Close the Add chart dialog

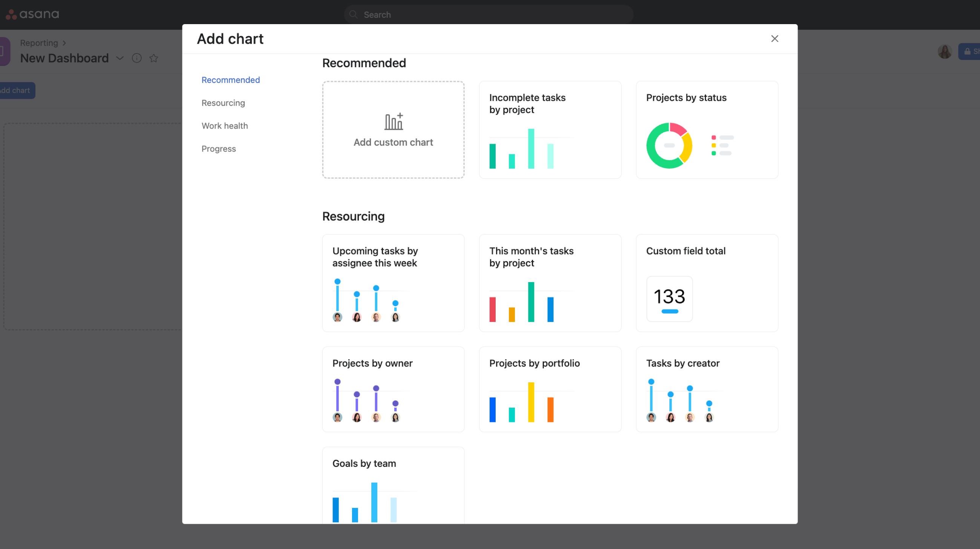tap(775, 38)
